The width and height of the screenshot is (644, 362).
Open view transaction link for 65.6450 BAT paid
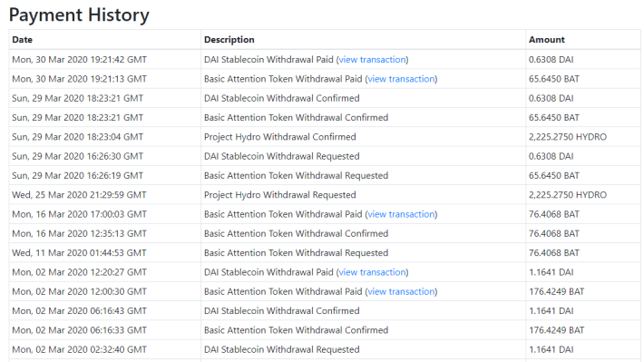click(x=401, y=79)
